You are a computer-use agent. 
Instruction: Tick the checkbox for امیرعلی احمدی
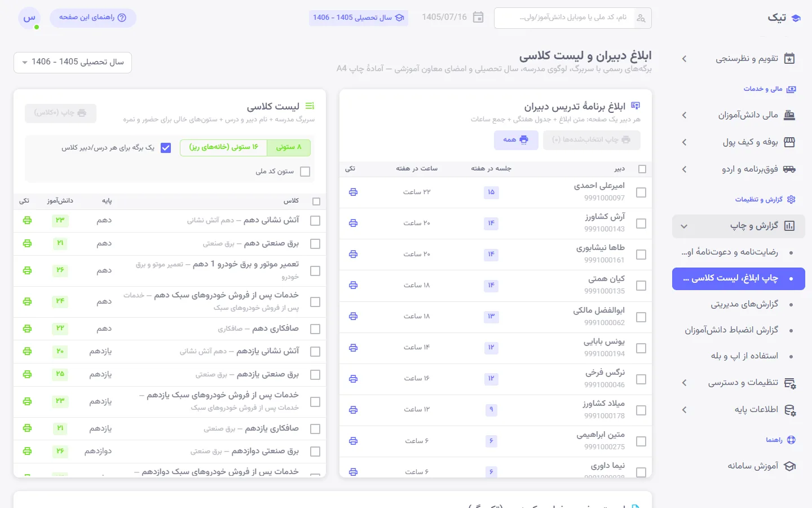[641, 192]
